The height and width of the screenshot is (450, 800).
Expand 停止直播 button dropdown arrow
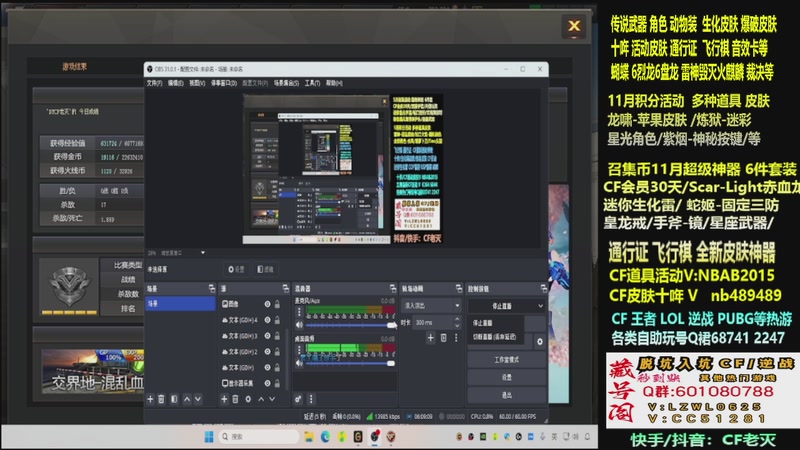pyautogui.click(x=540, y=306)
